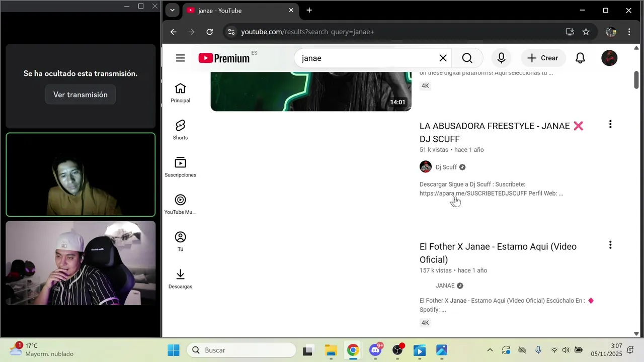644x362 pixels.
Task: Open YouTube Music from the sidebar
Action: tap(180, 205)
